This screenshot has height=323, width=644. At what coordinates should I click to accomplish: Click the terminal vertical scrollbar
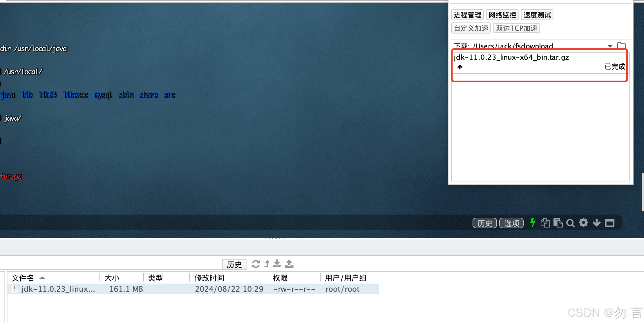[643, 192]
